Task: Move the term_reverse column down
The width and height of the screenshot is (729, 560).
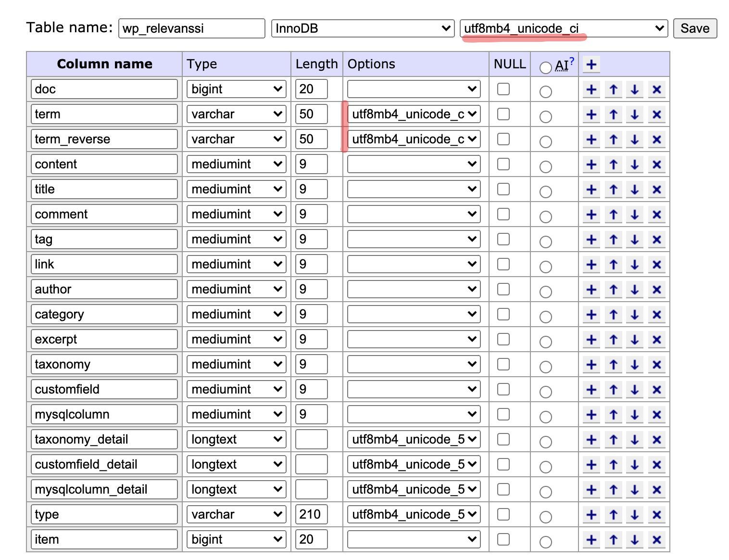Action: [x=635, y=140]
